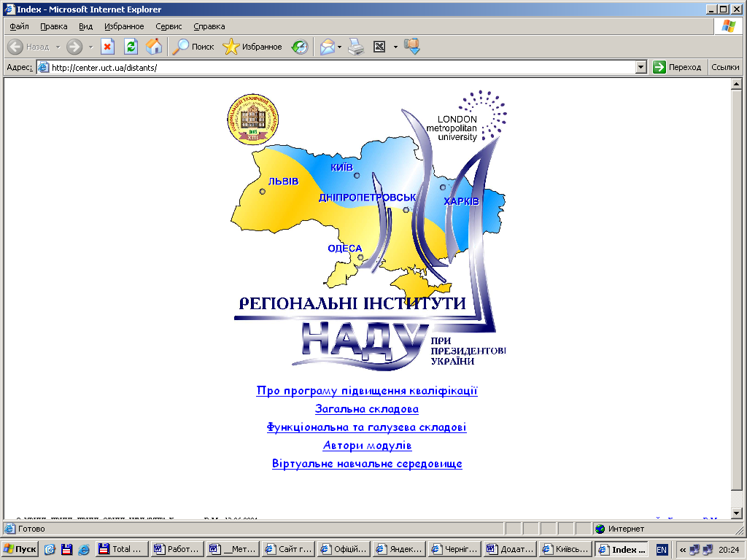Expand hidden tray icons with « arrow
Image resolution: width=747 pixels, height=560 pixels.
(x=683, y=550)
